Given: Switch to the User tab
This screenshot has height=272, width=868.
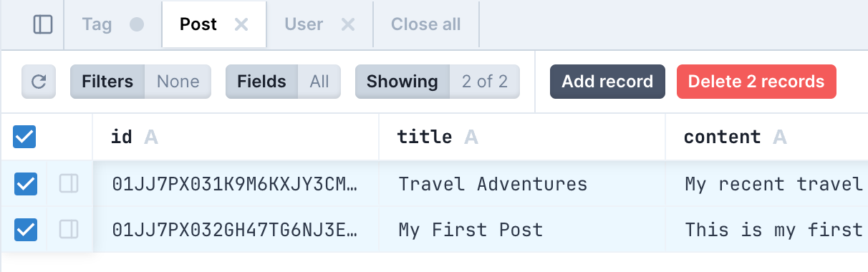Looking at the screenshot, I should click(304, 24).
